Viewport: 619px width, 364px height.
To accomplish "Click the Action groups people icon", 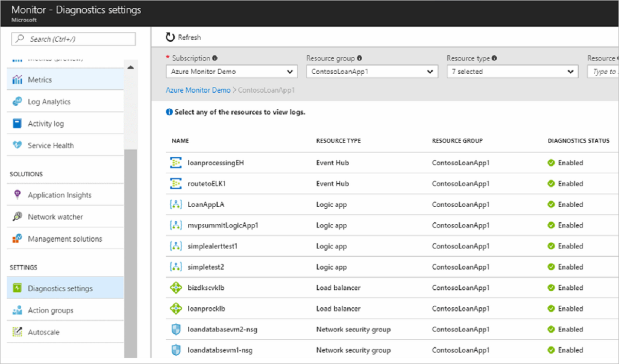I will point(18,310).
